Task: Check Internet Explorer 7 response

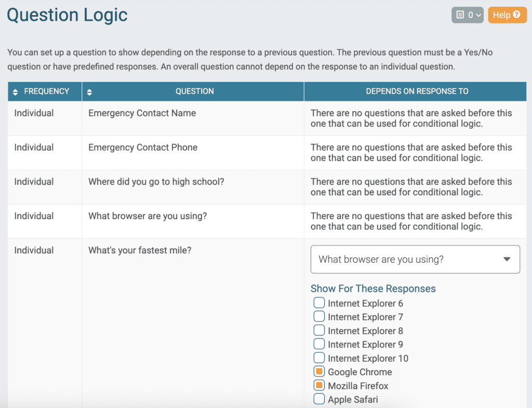Action: (x=319, y=317)
